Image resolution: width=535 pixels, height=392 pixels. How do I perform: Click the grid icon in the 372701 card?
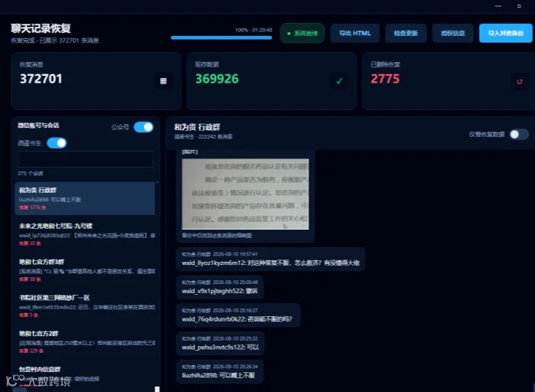(x=163, y=81)
